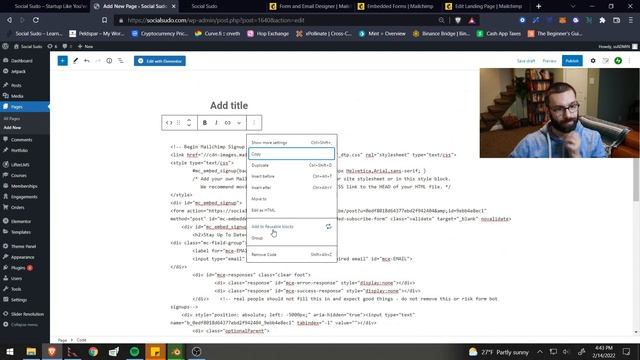Click the block drag handle dots
The width and height of the screenshot is (640, 360).
pos(178,122)
